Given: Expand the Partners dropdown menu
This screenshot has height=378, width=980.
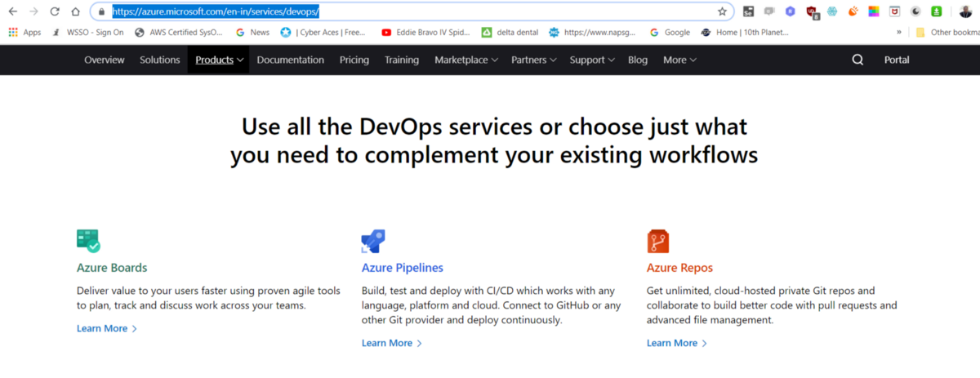Looking at the screenshot, I should [534, 60].
